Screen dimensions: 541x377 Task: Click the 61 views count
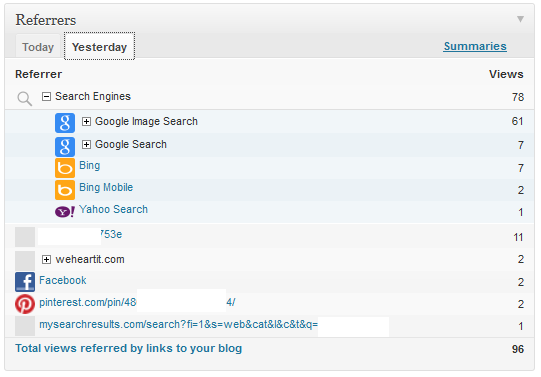[x=518, y=121]
